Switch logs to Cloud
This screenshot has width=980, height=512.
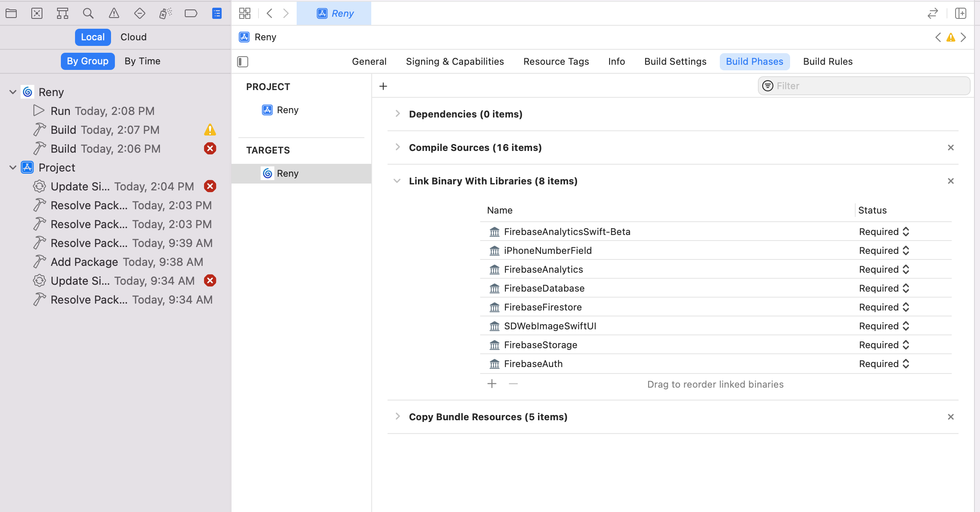point(133,37)
